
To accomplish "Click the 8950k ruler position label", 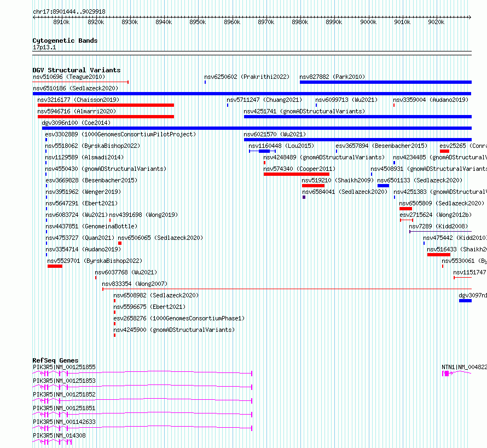I will pyautogui.click(x=198, y=22).
